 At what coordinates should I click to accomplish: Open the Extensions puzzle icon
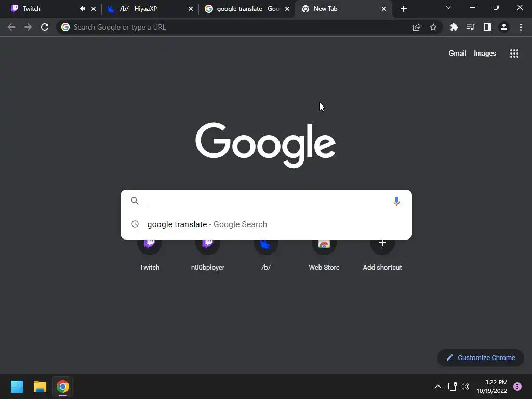(454, 27)
